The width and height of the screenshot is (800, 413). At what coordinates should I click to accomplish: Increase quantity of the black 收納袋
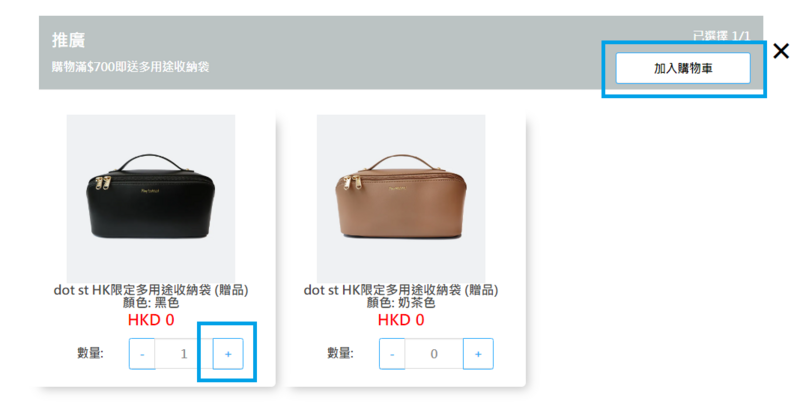228,354
